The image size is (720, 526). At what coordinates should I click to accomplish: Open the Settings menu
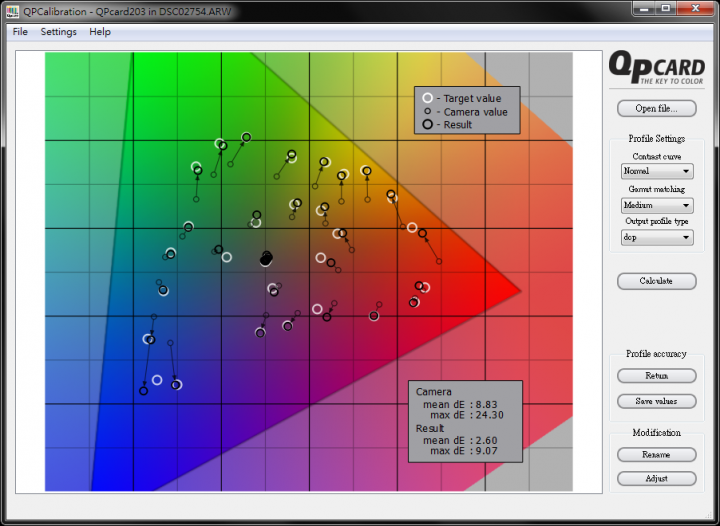coord(58,32)
